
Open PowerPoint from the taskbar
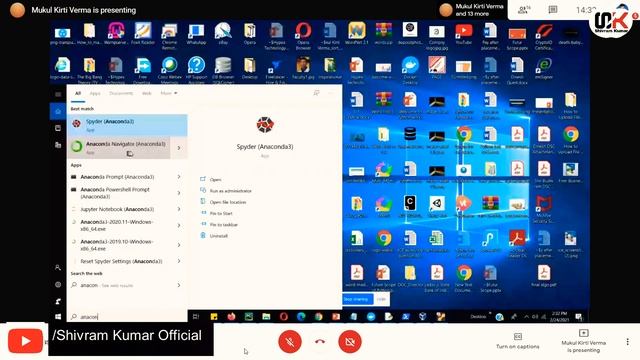click(x=336, y=316)
